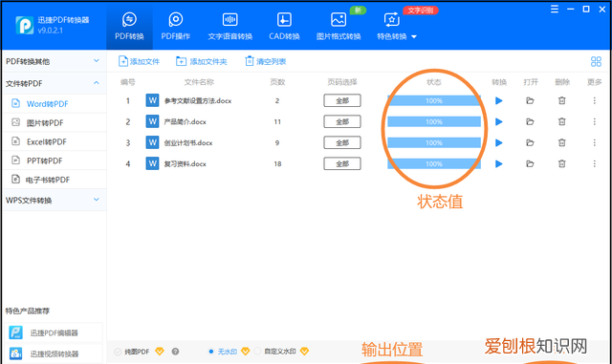This screenshot has height=364, width=612.
Task: Select the 自定义水印 radio button
Action: pos(257,352)
